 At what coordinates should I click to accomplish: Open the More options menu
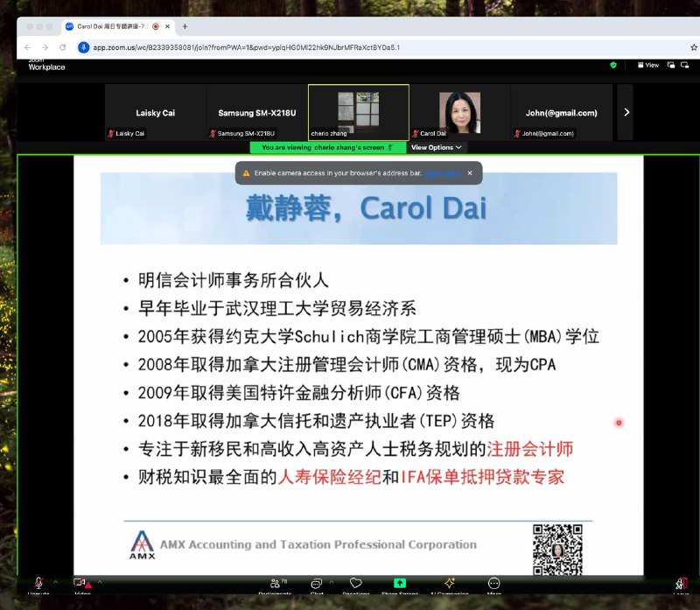pyautogui.click(x=494, y=584)
